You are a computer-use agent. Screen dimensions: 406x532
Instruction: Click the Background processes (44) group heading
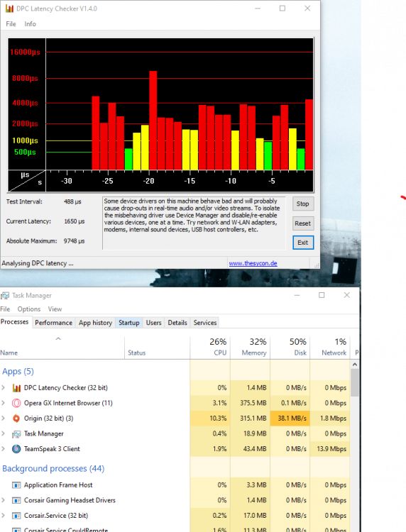tap(53, 469)
